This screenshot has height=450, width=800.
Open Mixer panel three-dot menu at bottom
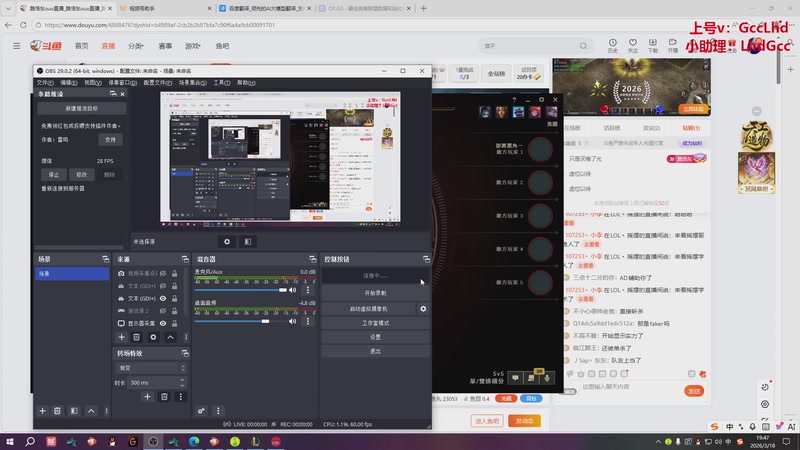pyautogui.click(x=218, y=411)
